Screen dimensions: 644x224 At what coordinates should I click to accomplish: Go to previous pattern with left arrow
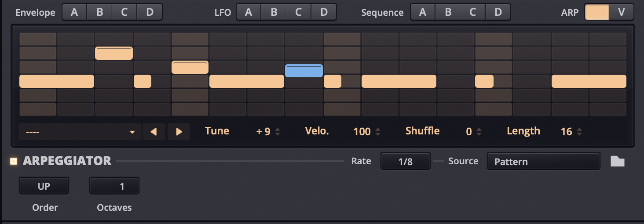(x=154, y=131)
